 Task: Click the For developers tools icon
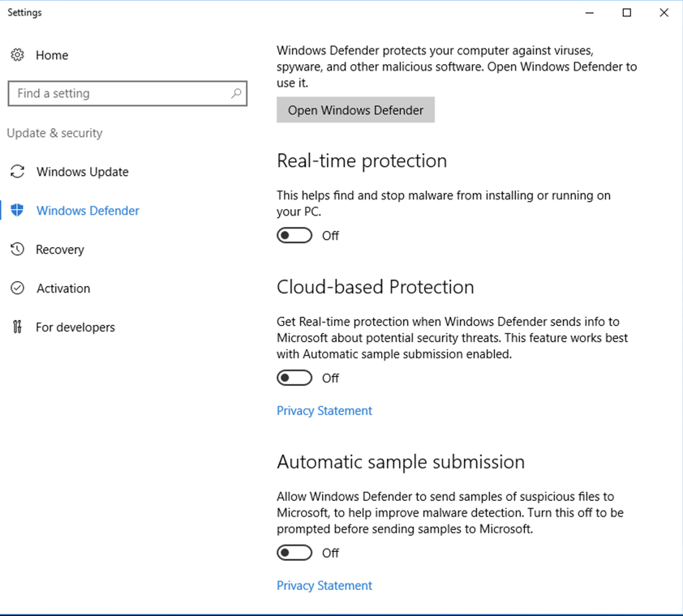click(x=17, y=327)
